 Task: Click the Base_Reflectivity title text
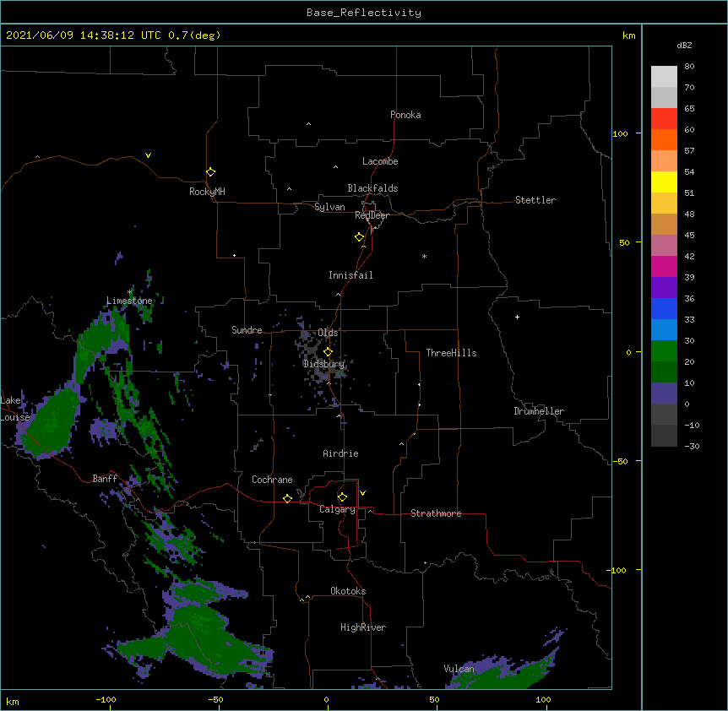coord(364,13)
